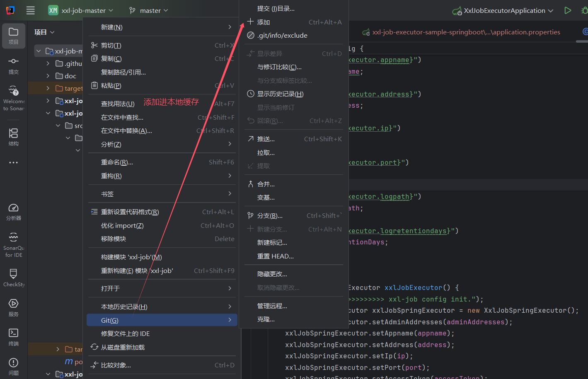
Task: Run XxlJobExecutorApplication with green play icon
Action: pyautogui.click(x=568, y=10)
